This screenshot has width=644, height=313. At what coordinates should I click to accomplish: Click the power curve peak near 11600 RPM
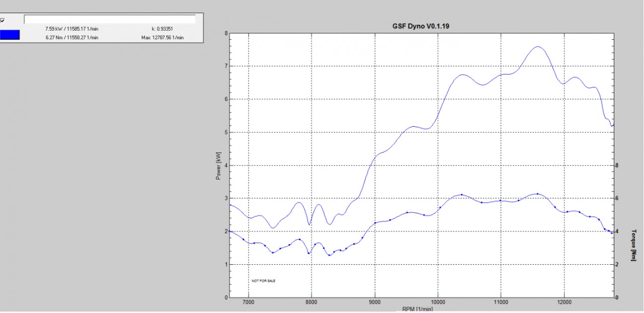(x=538, y=47)
